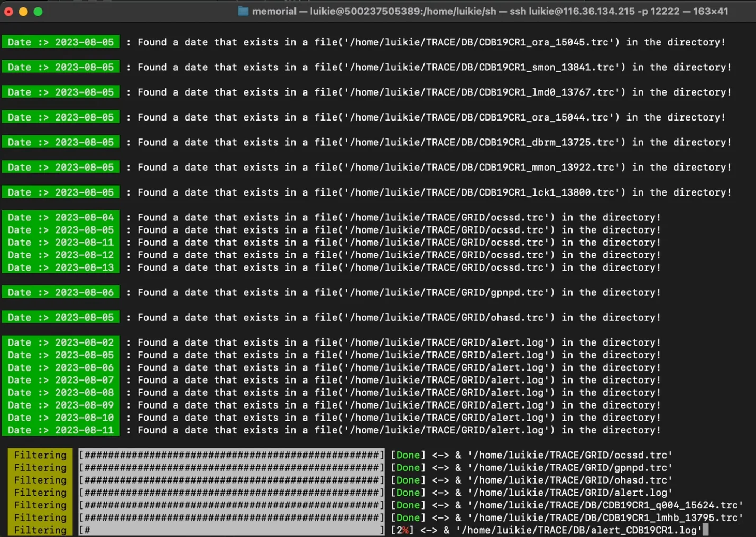This screenshot has width=756, height=537.
Task: Click the date badge '2023-08-10' for GRID alert.log
Action: point(61,418)
